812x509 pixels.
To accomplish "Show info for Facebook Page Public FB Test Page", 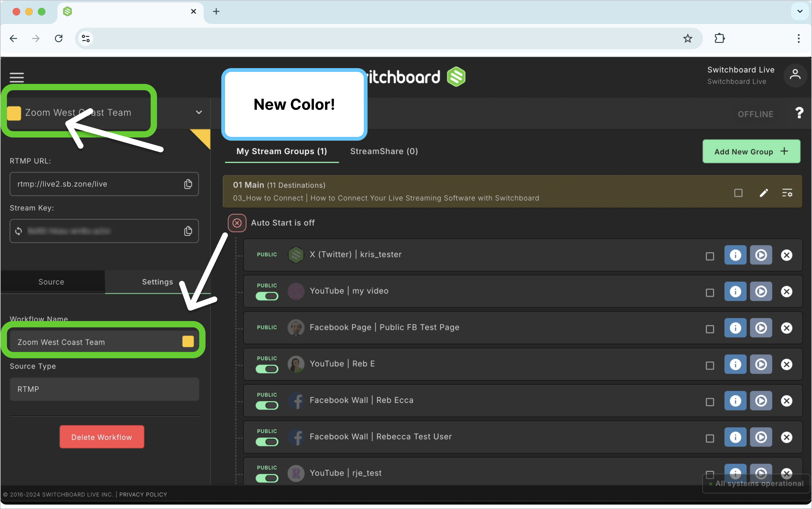I will [x=735, y=328].
